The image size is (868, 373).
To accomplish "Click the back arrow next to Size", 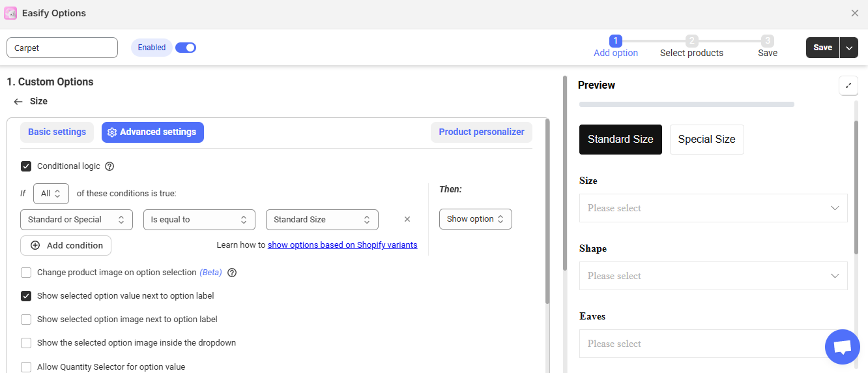I will click(x=18, y=102).
